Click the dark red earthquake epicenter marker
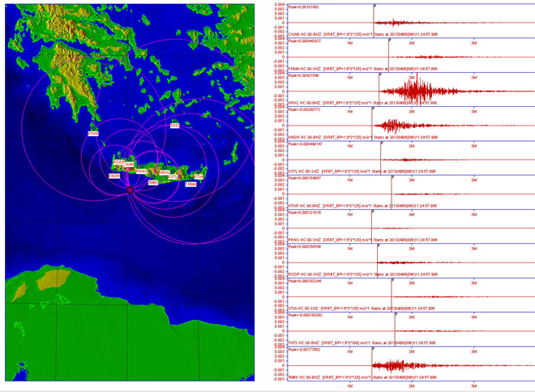535x392 pixels. 130,190
